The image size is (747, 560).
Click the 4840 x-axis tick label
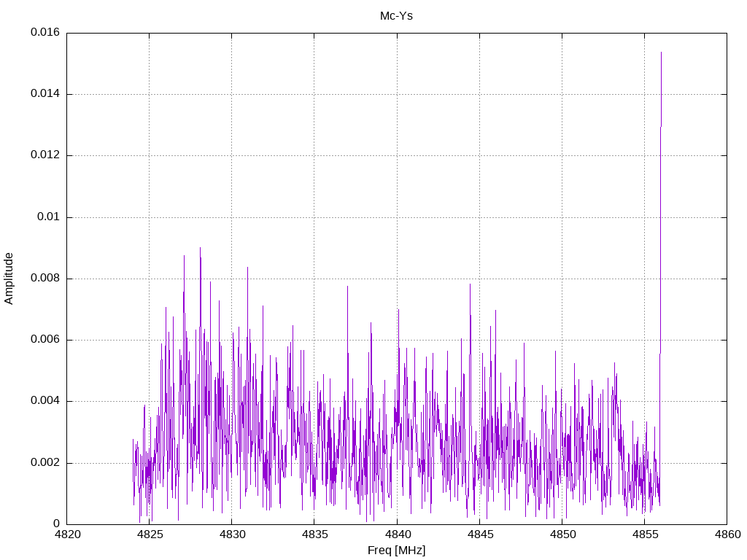[x=397, y=534]
